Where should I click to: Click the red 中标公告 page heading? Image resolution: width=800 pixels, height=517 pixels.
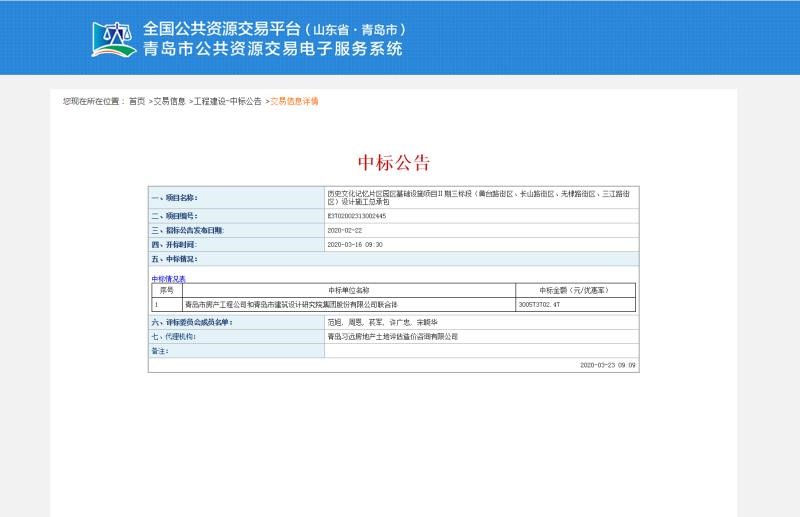coord(393,163)
